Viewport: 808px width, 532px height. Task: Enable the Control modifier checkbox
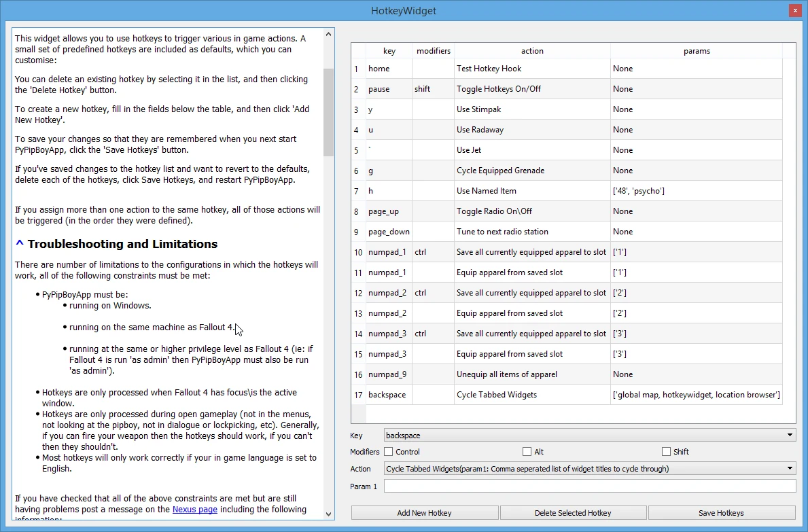[x=389, y=452]
